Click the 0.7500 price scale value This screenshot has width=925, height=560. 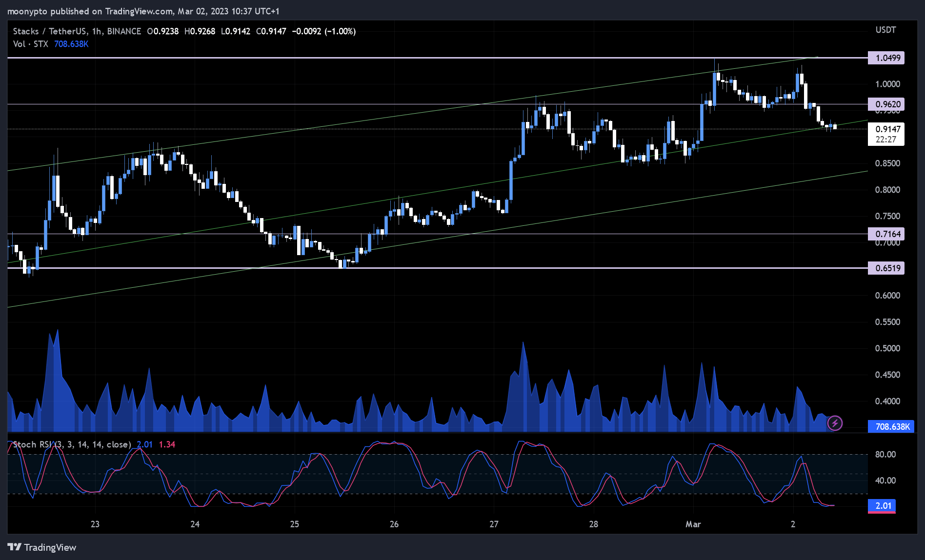(x=887, y=216)
